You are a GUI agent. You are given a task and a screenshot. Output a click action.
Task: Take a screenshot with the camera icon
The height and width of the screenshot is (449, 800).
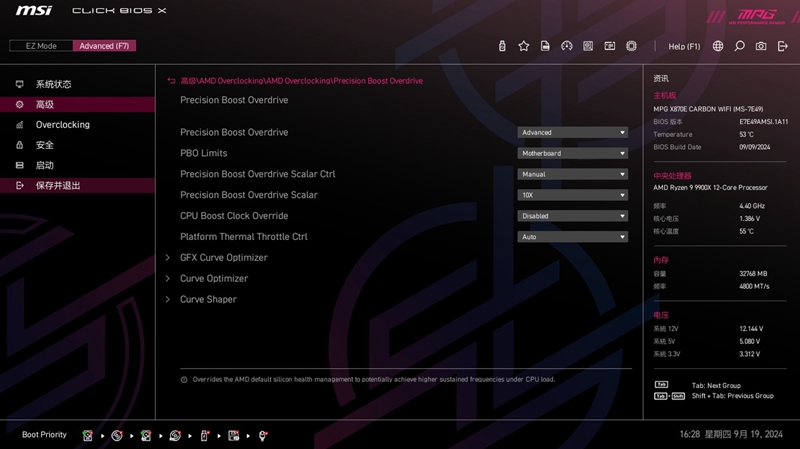[x=761, y=46]
